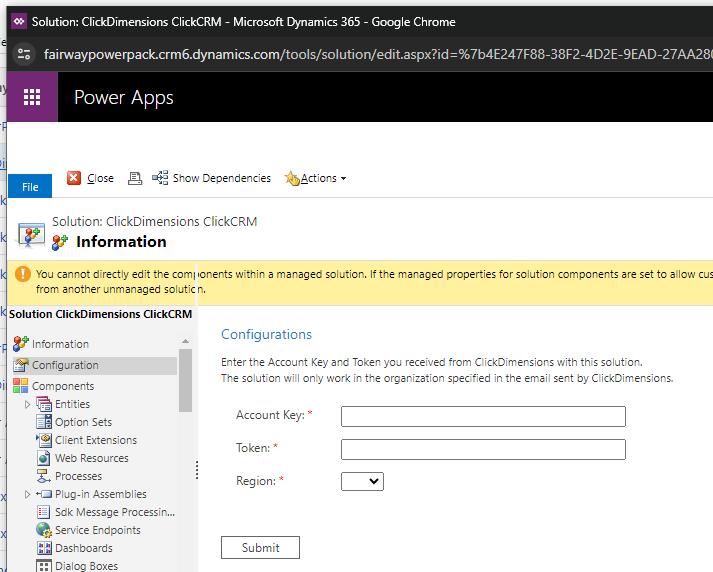
Task: Click the Processes icon
Action: 44,476
